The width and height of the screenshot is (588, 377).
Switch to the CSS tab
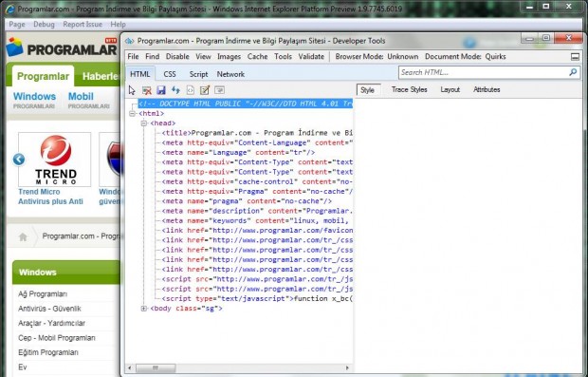click(x=170, y=74)
